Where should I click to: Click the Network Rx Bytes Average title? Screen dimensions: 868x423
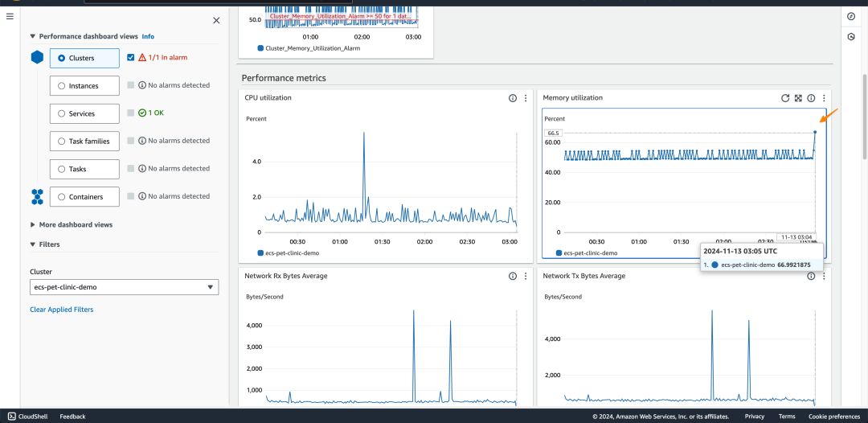point(285,276)
